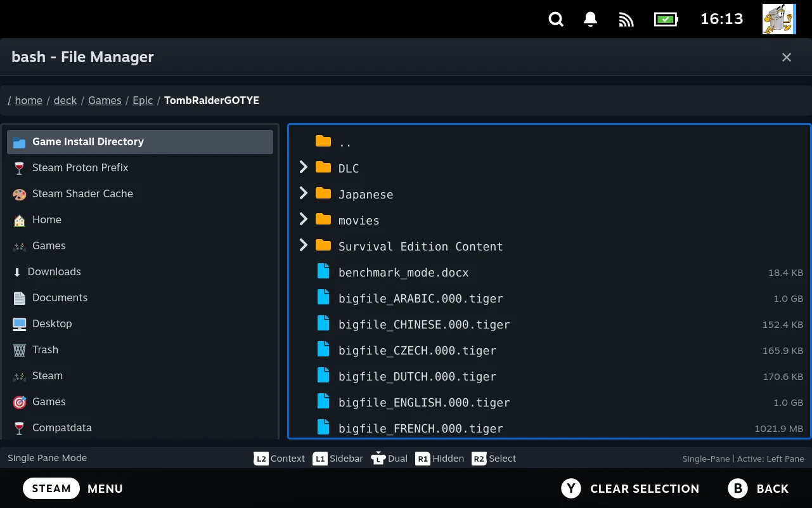Expand the DLC folder chevron
The width and height of the screenshot is (812, 508).
point(303,167)
